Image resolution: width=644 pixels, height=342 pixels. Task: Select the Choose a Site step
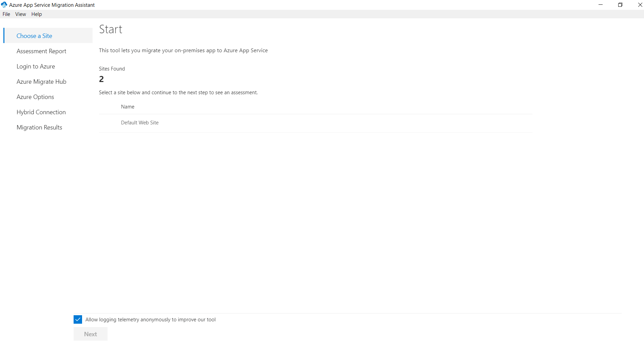pos(48,36)
